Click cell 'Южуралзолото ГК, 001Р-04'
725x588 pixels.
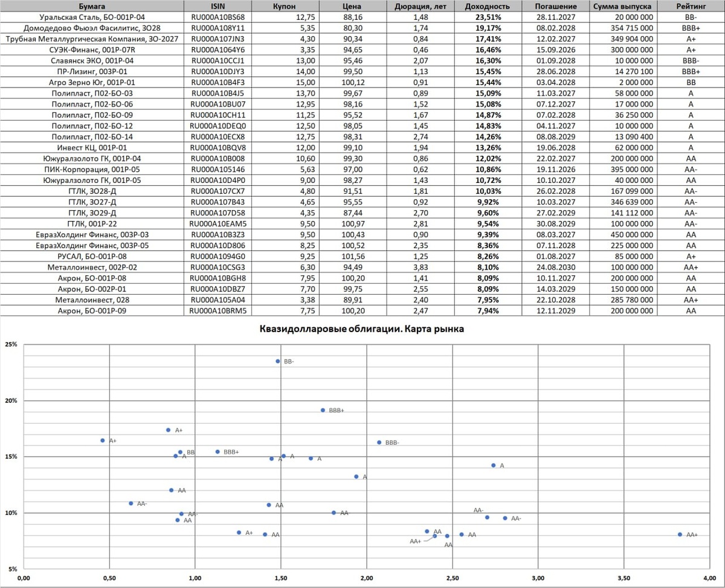point(92,158)
